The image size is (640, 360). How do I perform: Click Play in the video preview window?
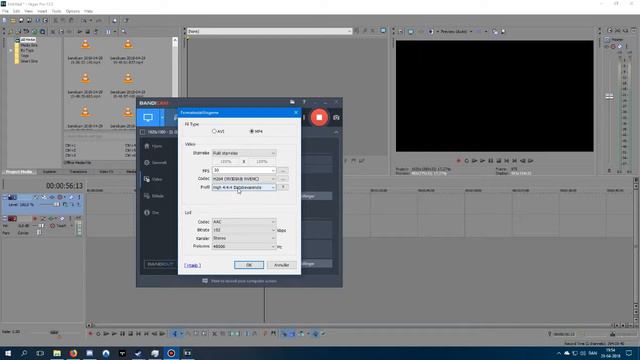pos(482,161)
